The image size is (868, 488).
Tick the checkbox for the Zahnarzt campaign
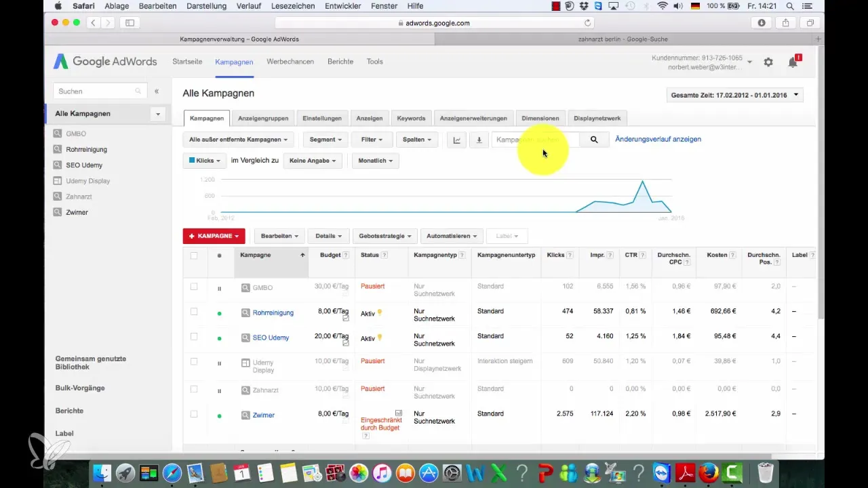[x=194, y=389]
